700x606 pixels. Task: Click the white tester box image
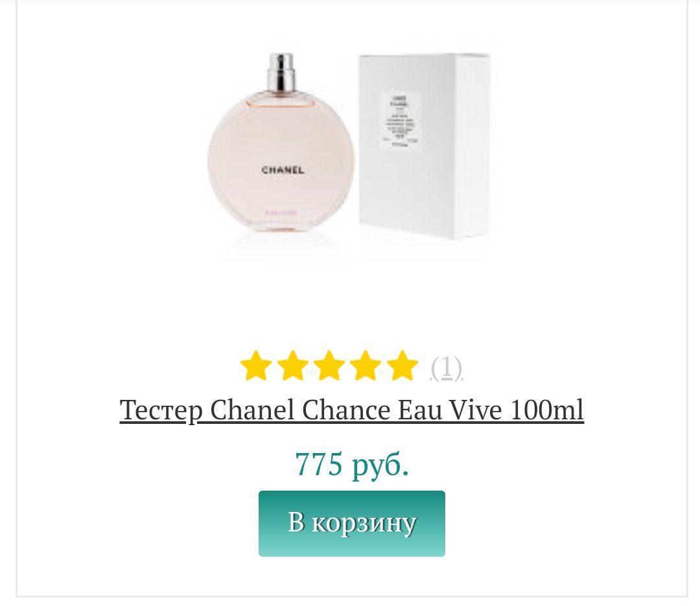424,146
